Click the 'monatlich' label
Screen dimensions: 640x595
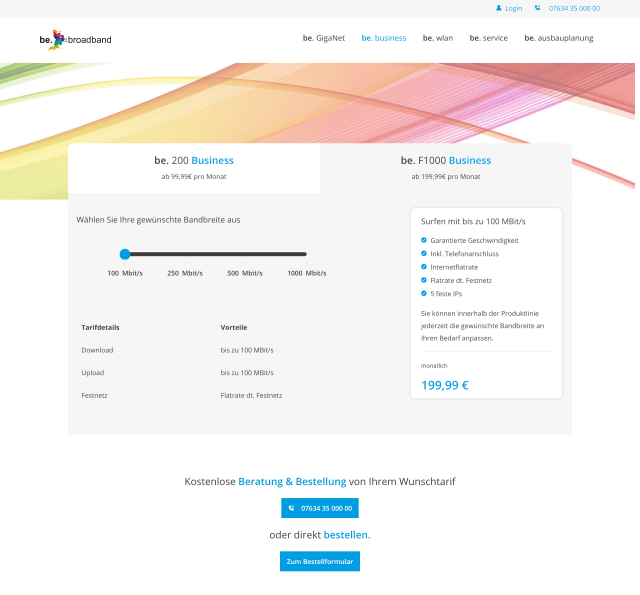434,366
